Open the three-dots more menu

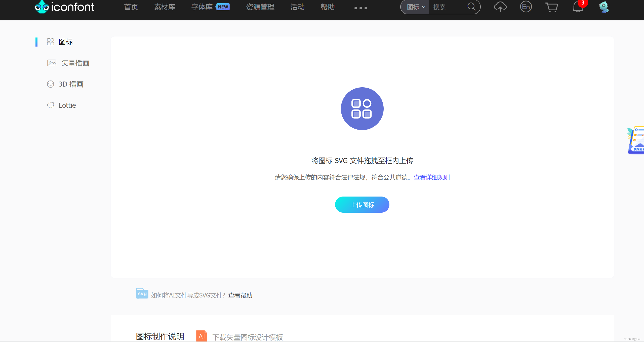[360, 8]
